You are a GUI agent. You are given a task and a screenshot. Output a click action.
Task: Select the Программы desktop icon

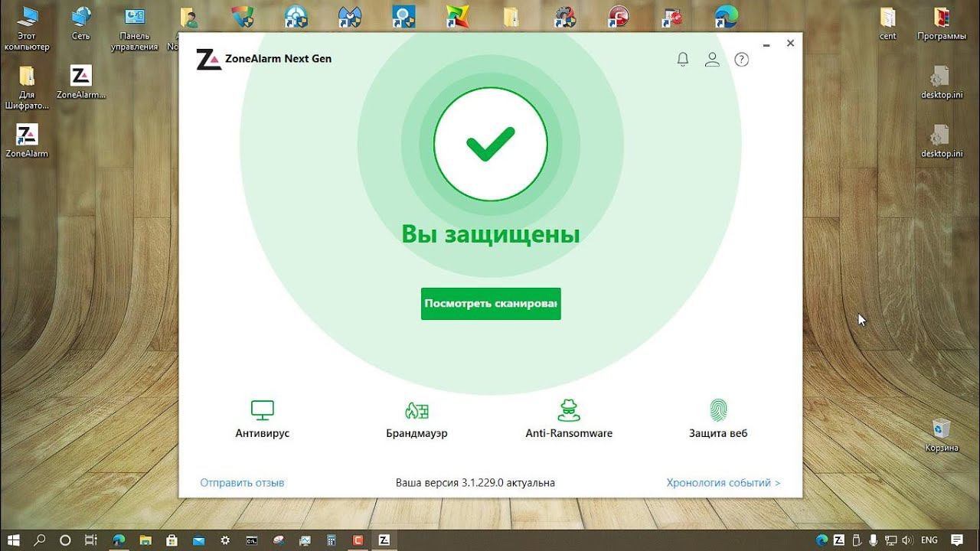click(x=941, y=23)
